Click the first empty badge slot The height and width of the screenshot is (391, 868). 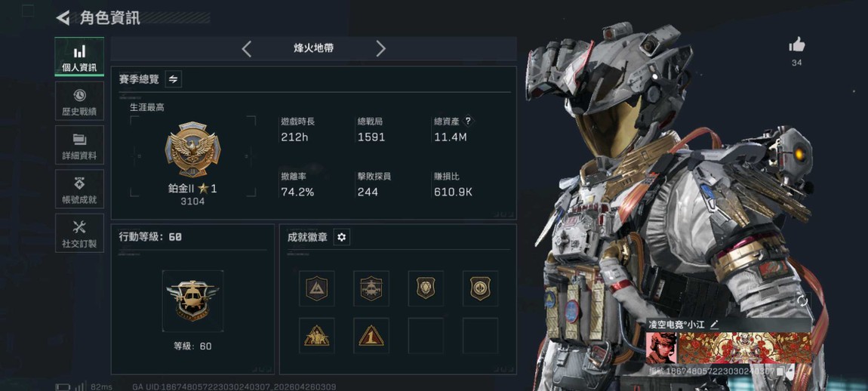pyautogui.click(x=426, y=336)
